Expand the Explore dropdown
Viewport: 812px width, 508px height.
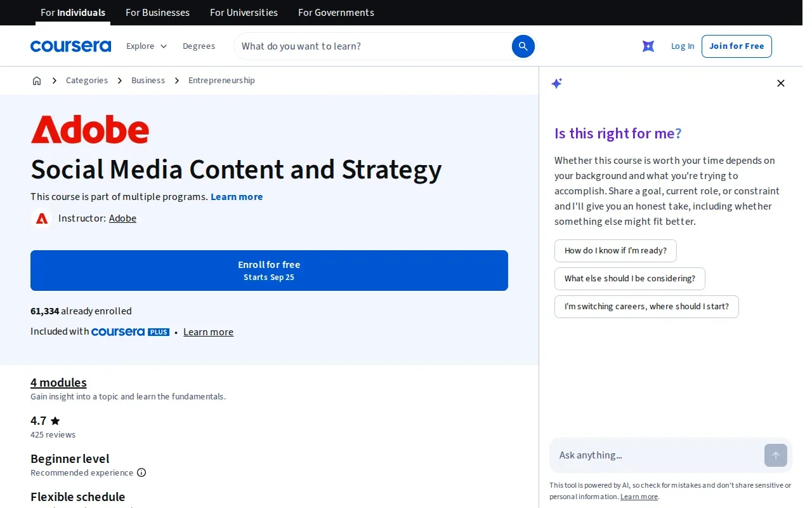tap(147, 46)
